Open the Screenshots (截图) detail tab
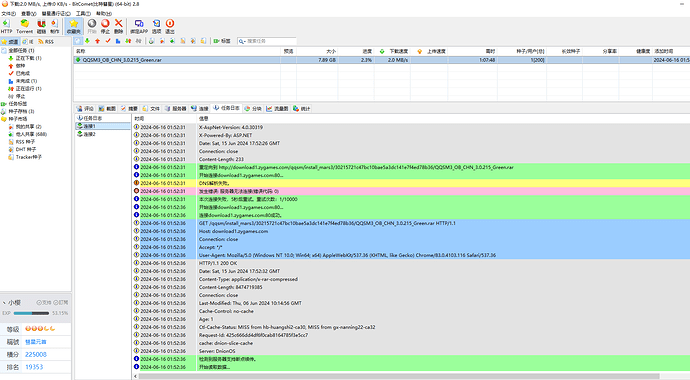690x380 pixels. pos(107,108)
